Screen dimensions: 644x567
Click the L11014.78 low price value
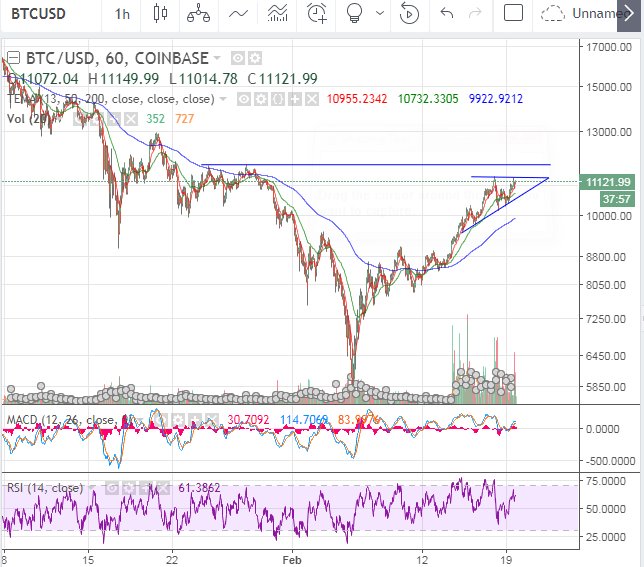point(203,79)
